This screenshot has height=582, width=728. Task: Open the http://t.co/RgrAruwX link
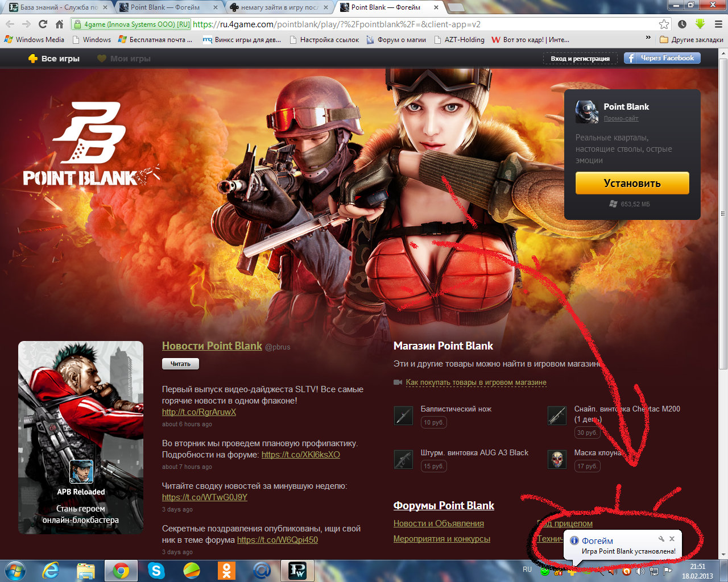199,412
